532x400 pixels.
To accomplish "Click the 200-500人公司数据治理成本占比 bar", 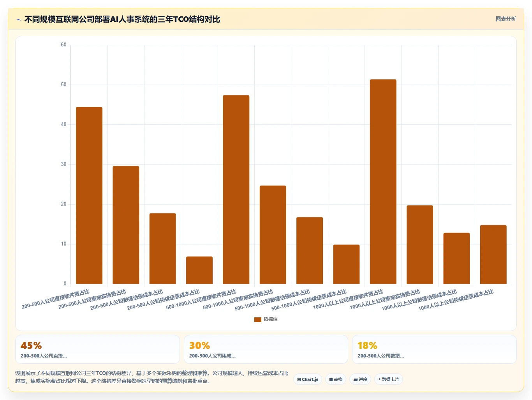I will click(163, 248).
